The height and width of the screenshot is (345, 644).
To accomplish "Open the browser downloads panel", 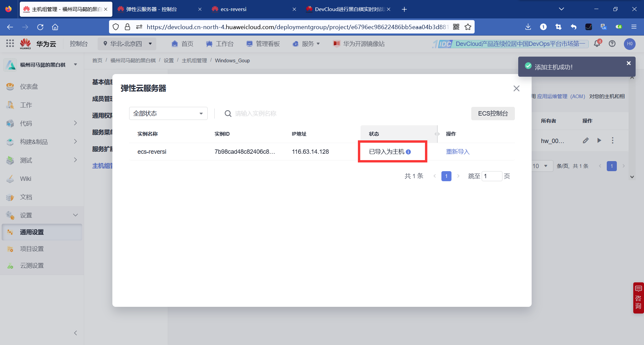I will 528,27.
